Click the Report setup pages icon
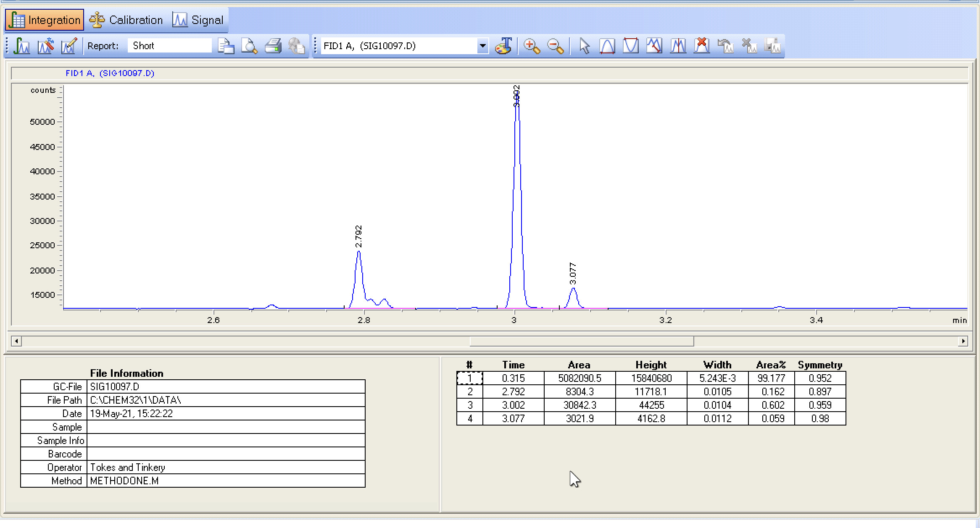This screenshot has height=528, width=980. [226, 46]
